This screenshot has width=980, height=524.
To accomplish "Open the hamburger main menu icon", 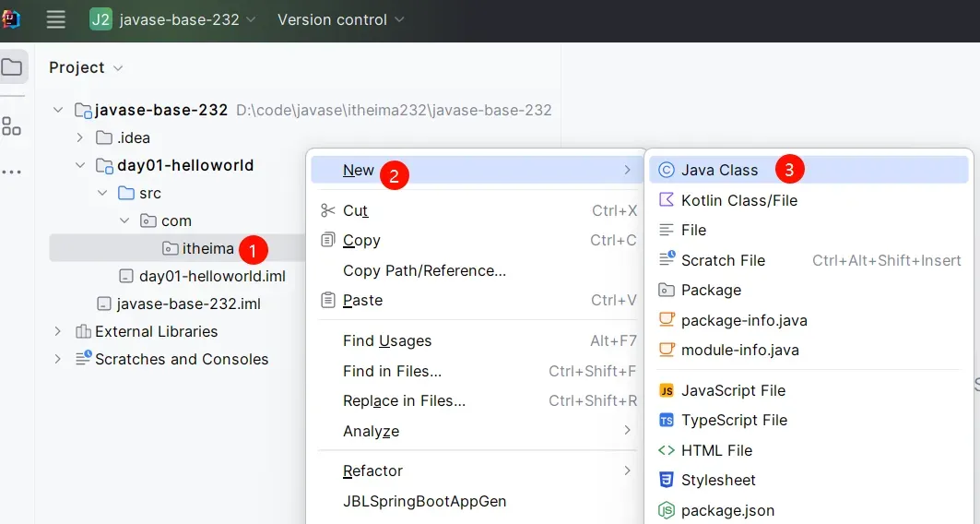I will click(55, 19).
